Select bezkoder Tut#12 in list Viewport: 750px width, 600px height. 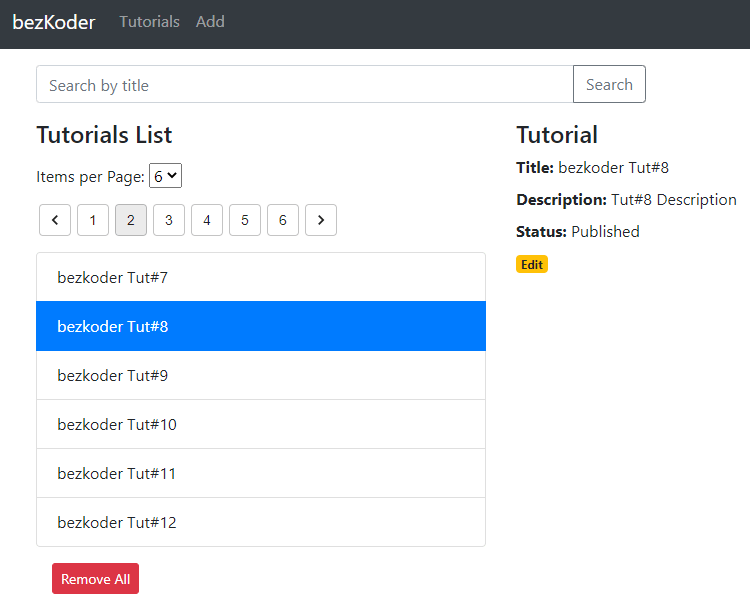tap(261, 522)
